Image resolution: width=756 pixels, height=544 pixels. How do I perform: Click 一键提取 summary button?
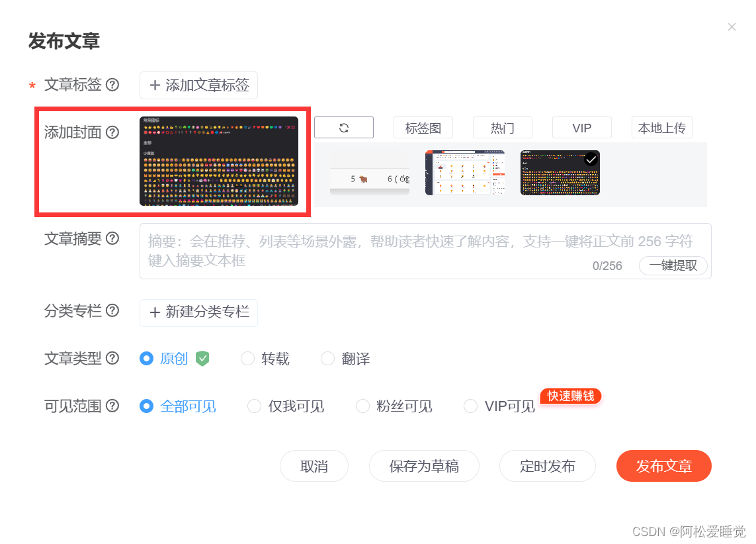point(673,266)
